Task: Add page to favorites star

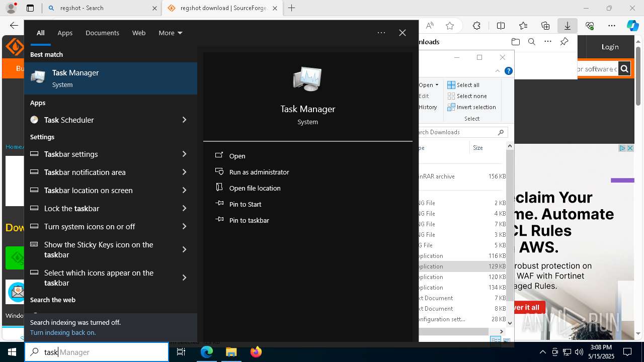Action: (450, 26)
